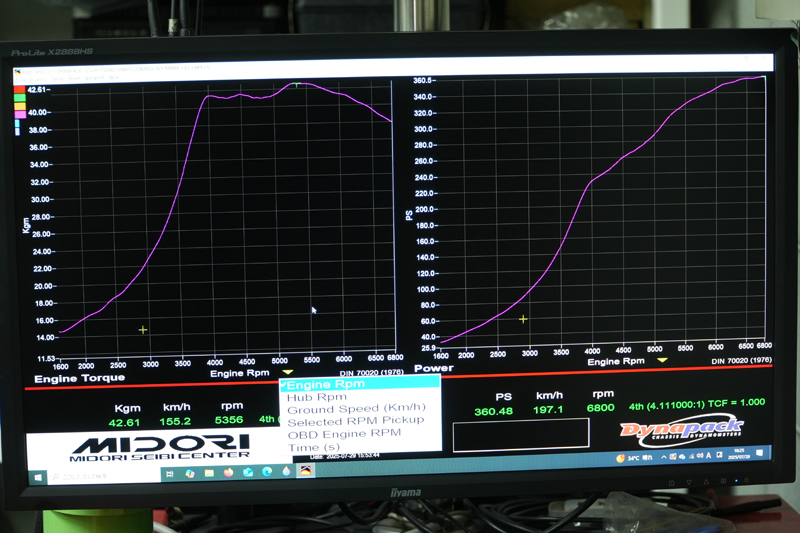800x533 pixels.
Task: Choose Engine Rpm in the axis list
Action: click(360, 384)
